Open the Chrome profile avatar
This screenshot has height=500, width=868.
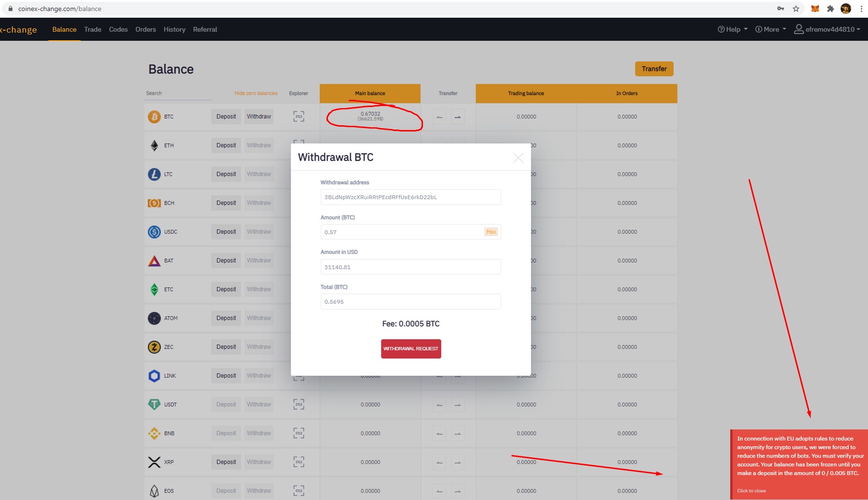pos(846,9)
